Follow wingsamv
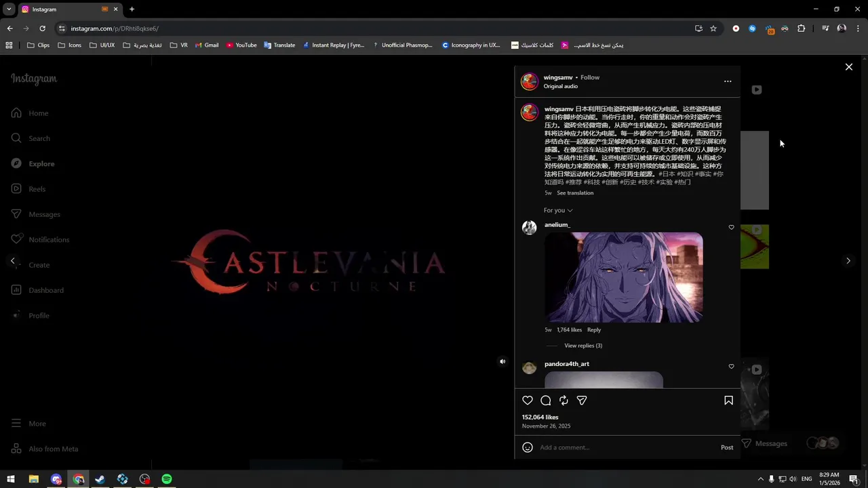The image size is (868, 488). (x=590, y=77)
